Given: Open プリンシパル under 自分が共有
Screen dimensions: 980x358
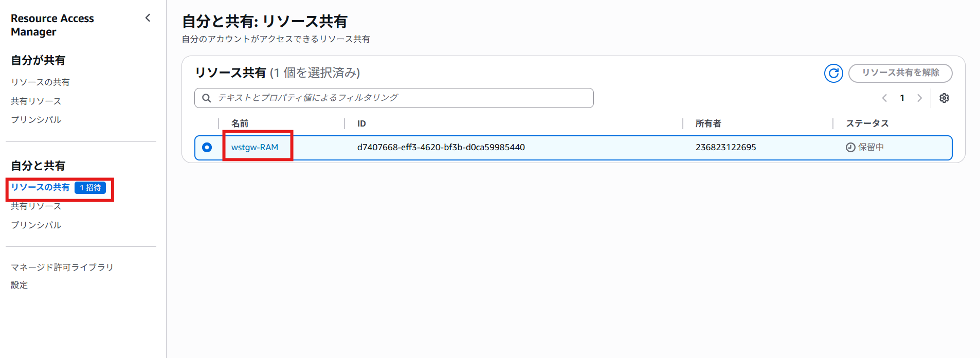Looking at the screenshot, I should 36,119.
